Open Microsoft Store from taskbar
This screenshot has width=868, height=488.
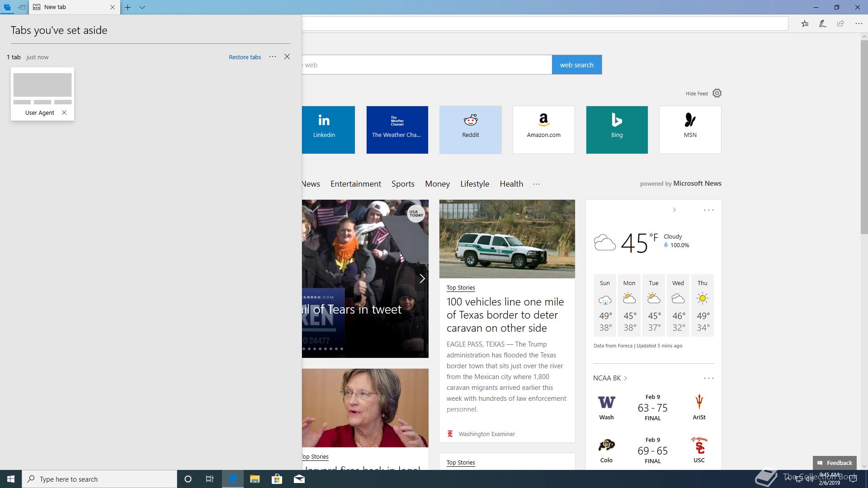(x=277, y=479)
